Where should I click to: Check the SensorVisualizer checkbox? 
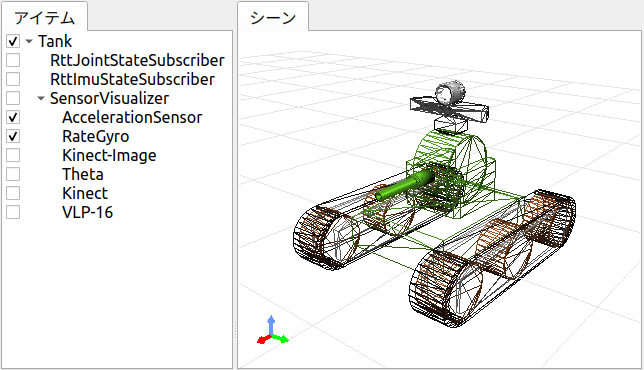click(x=13, y=98)
